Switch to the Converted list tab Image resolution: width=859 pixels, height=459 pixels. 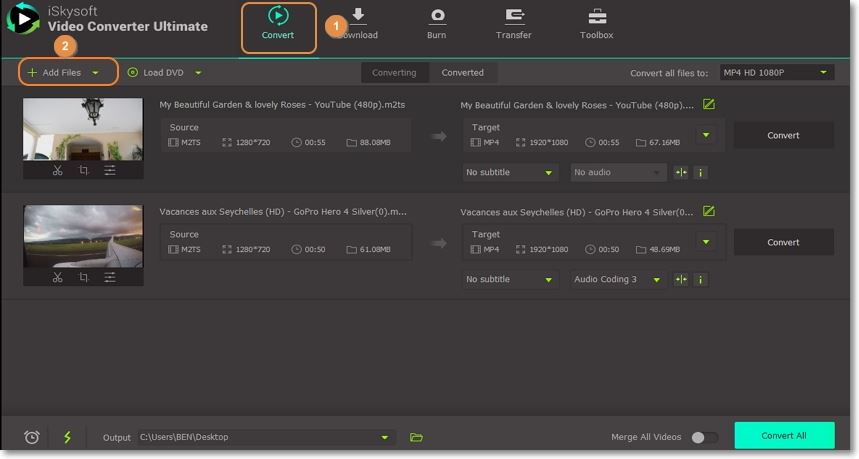pos(463,72)
